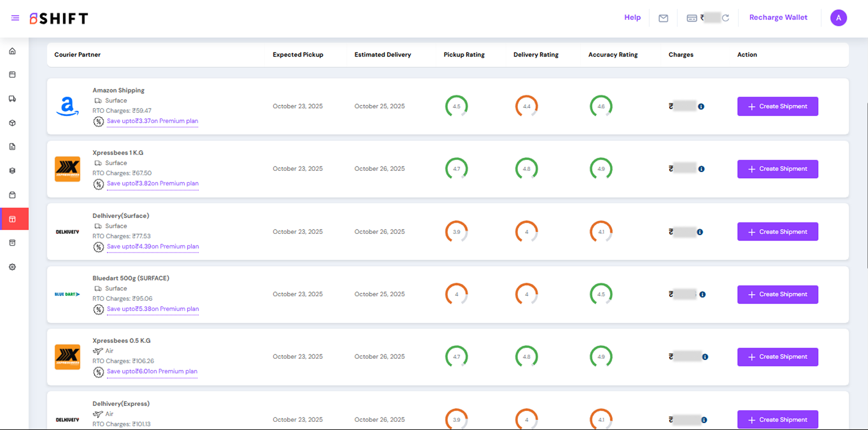Go to Home from the sidebar
868x430 pixels.
pos(13,51)
